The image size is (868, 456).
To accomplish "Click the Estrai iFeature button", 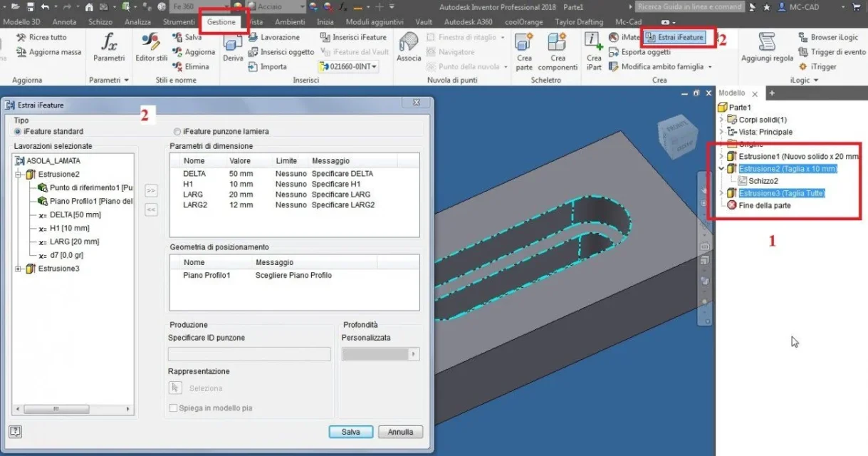I will pyautogui.click(x=674, y=37).
